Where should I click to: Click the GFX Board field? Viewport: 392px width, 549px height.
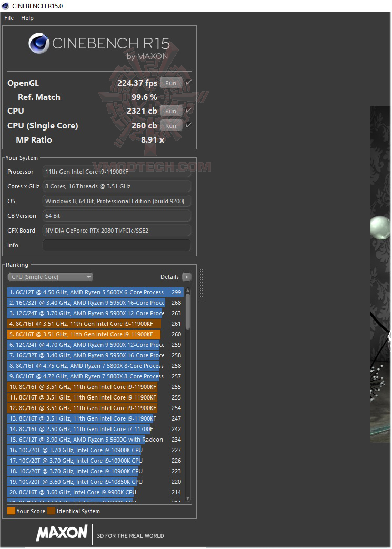(x=117, y=231)
